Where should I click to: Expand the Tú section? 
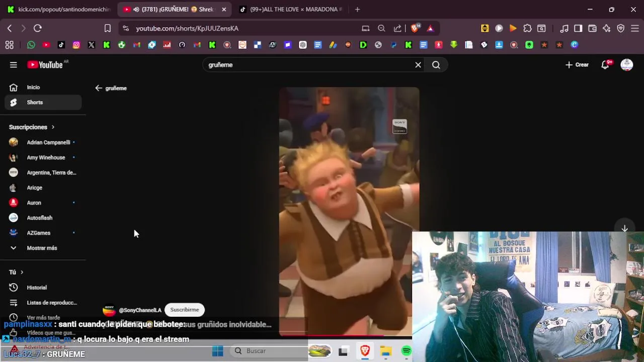point(16,272)
